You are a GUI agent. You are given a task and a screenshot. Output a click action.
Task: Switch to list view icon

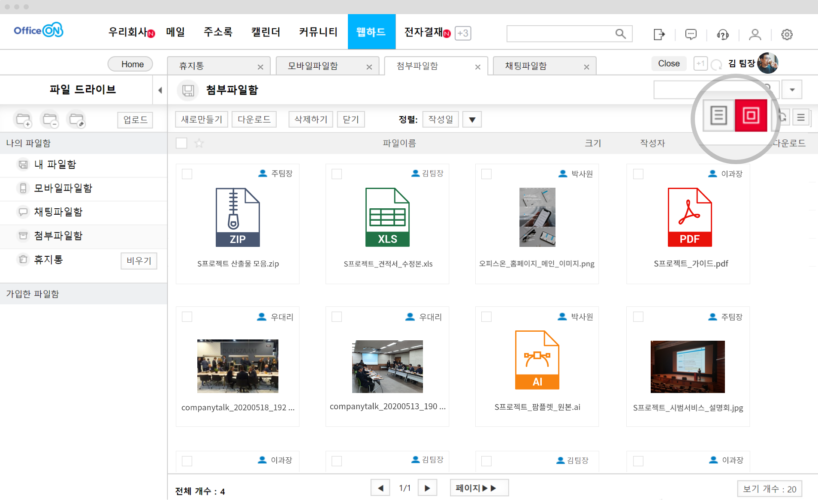[718, 115]
